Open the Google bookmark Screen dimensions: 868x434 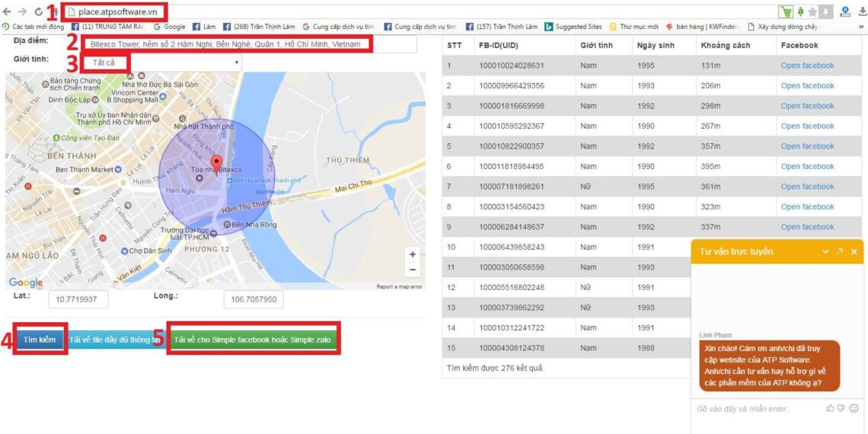coord(169,27)
